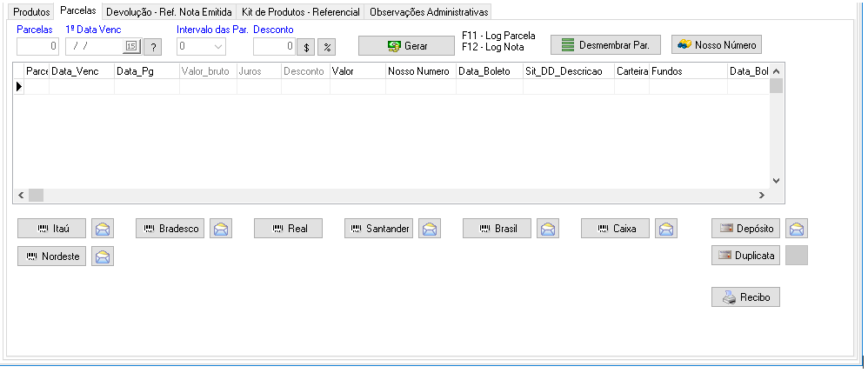Viewport: 868px width, 373px height.
Task: Click the email icon beside Nordeste button
Action: point(103,256)
